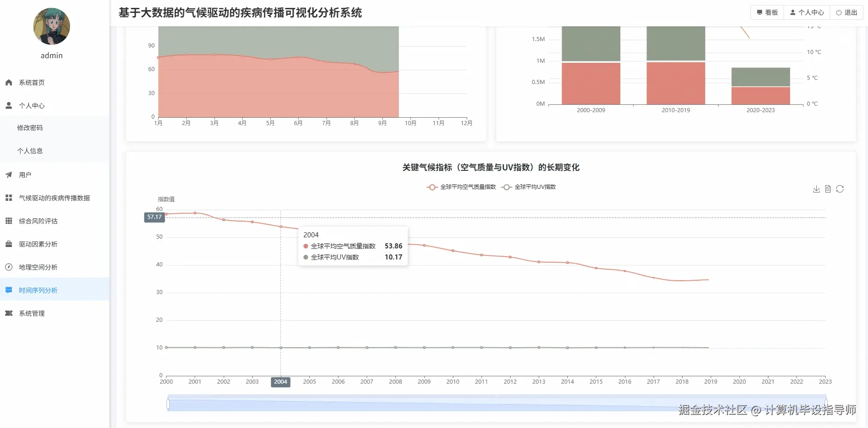Expand 驱动因素分析 sidebar menu

pos(55,244)
